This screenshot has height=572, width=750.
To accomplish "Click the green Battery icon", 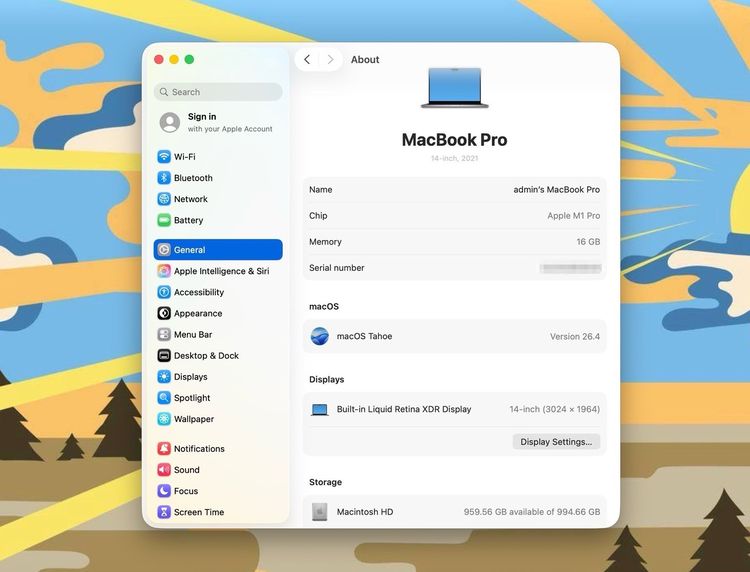I will coord(164,220).
